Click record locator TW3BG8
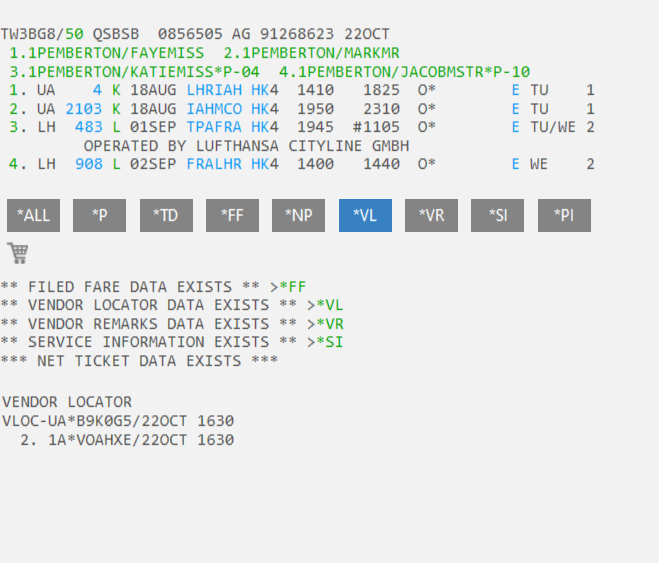659x563 pixels. (29, 34)
